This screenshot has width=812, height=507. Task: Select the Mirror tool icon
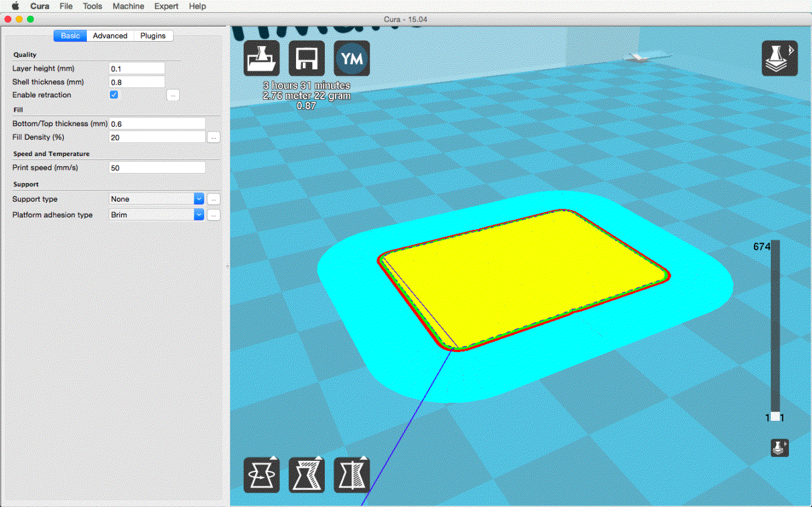(x=352, y=475)
